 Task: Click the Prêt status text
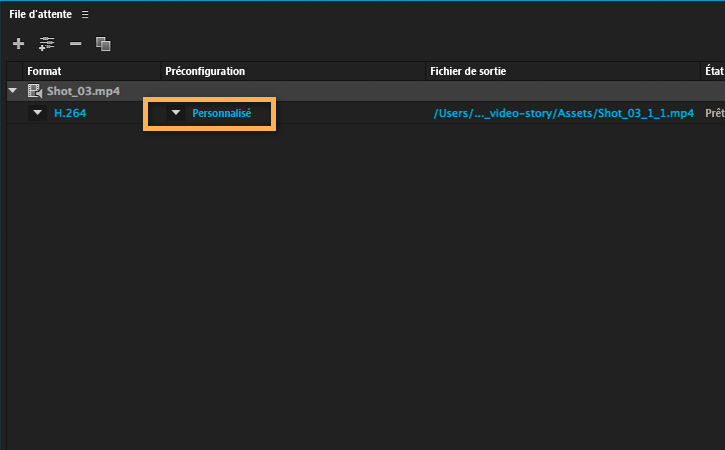click(x=714, y=113)
